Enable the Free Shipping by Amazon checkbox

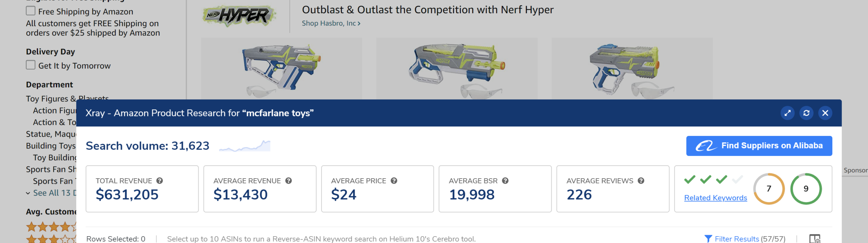31,11
